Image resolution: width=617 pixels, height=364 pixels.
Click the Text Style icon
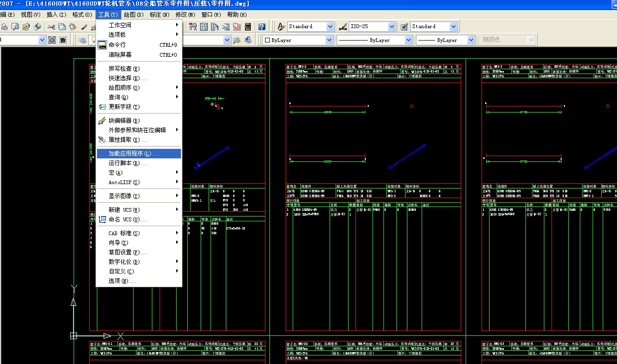(281, 27)
